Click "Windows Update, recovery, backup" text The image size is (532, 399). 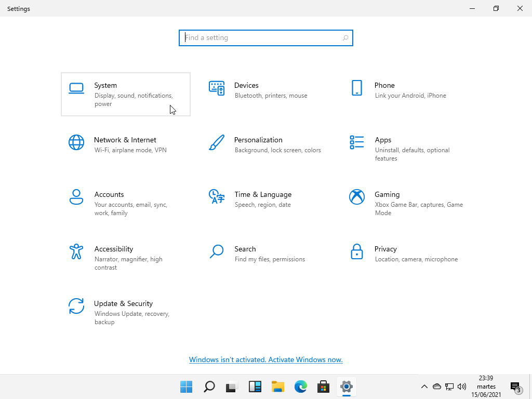coord(131,318)
